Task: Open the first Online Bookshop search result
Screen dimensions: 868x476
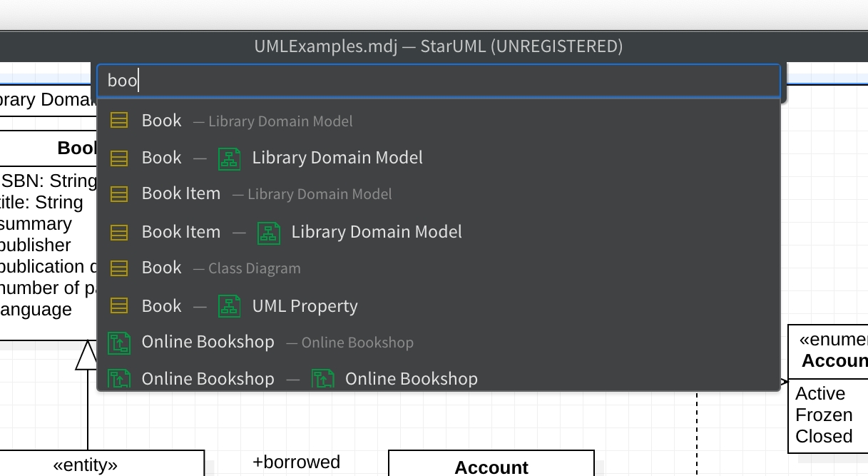Action: (208, 343)
